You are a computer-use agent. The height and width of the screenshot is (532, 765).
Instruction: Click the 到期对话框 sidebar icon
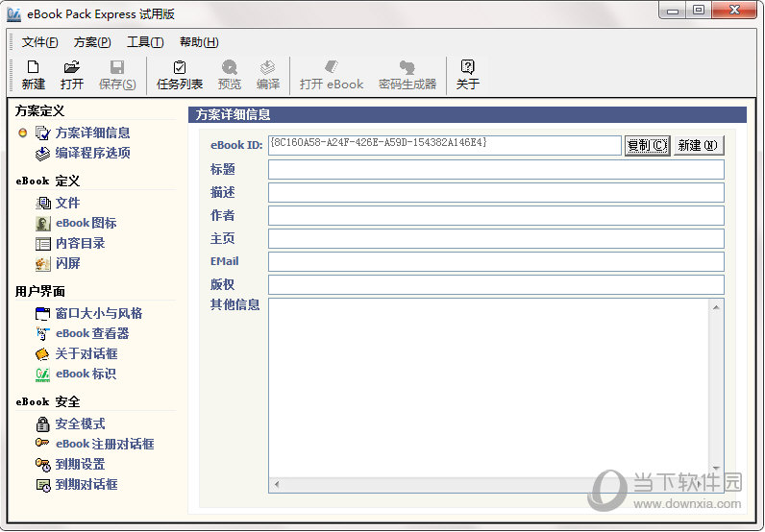[x=43, y=485]
